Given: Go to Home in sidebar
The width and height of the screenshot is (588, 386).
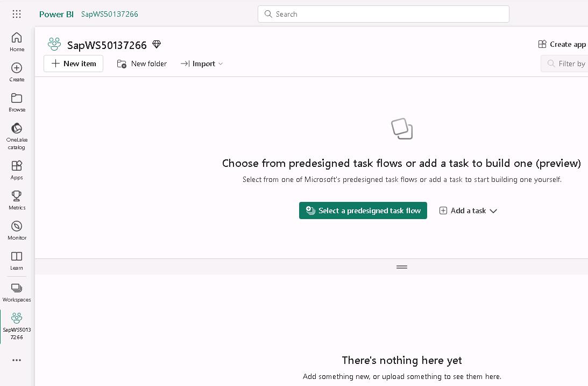Looking at the screenshot, I should [x=17, y=42].
